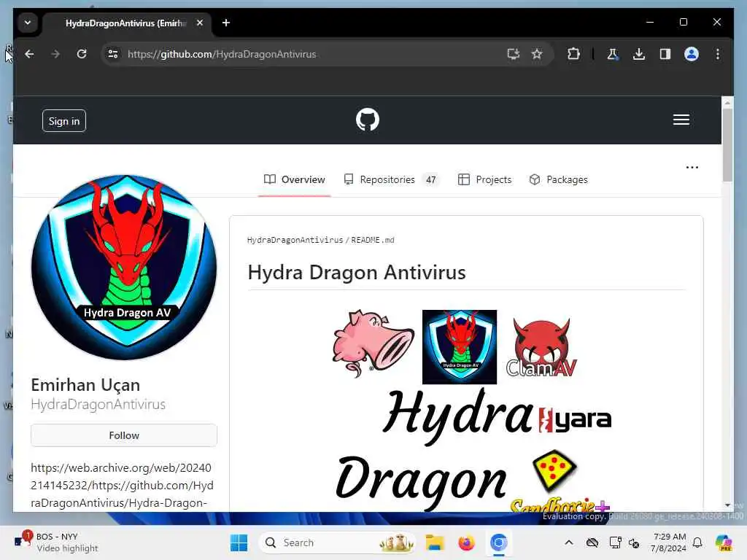Click HydraDragonAntivirus link in README path

coord(295,240)
